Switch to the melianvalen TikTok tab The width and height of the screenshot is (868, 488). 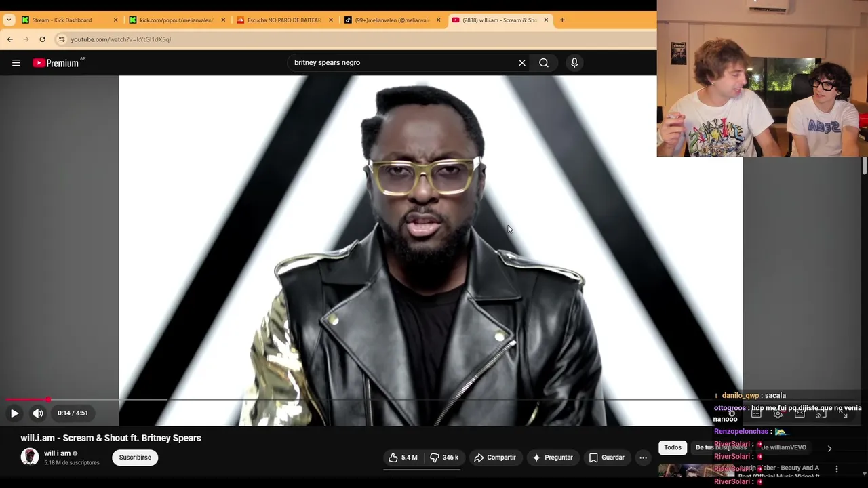coord(393,20)
